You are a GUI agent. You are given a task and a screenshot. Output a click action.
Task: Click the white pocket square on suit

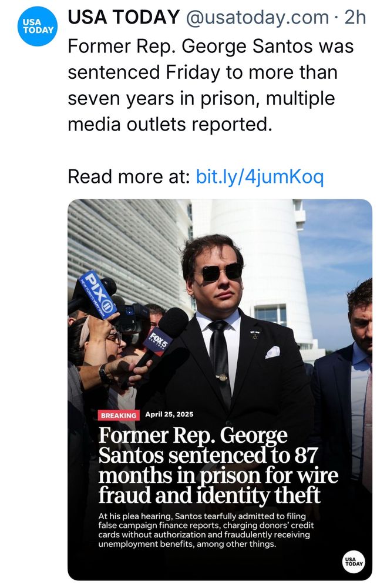pos(271,352)
